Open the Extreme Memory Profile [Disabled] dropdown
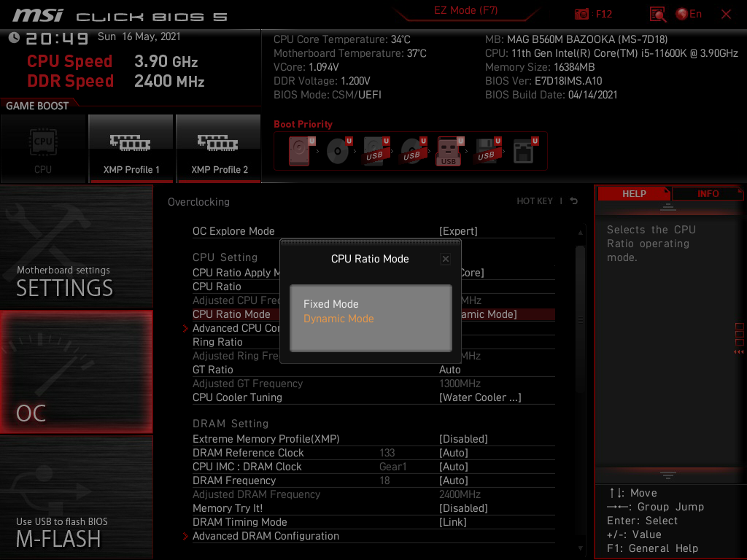747x560 pixels. [463, 438]
